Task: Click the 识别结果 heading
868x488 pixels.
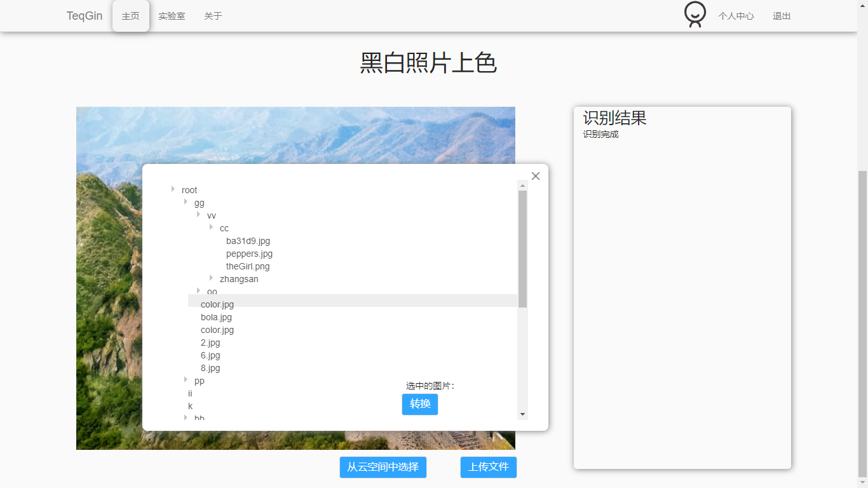Action: click(x=614, y=118)
